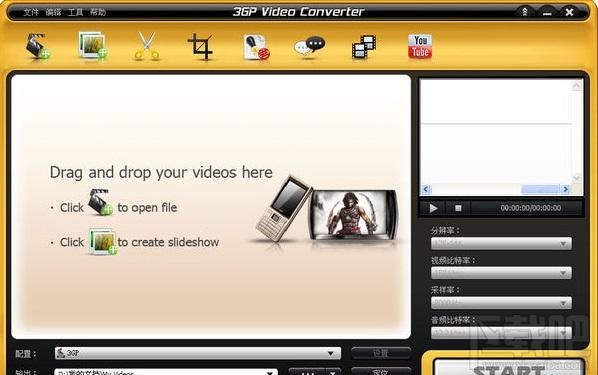
Task: Close the 3GP Video Converter window
Action: (x=569, y=12)
